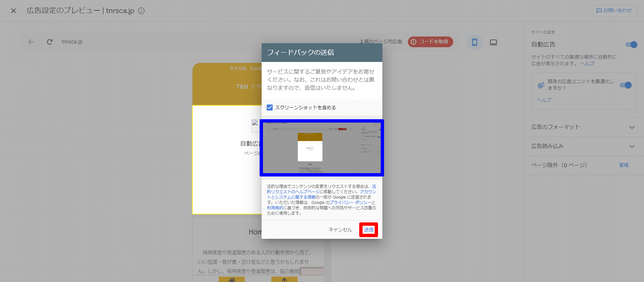Click the up-arrow icon in site footer
The height and width of the screenshot is (282, 644).
pos(284,279)
